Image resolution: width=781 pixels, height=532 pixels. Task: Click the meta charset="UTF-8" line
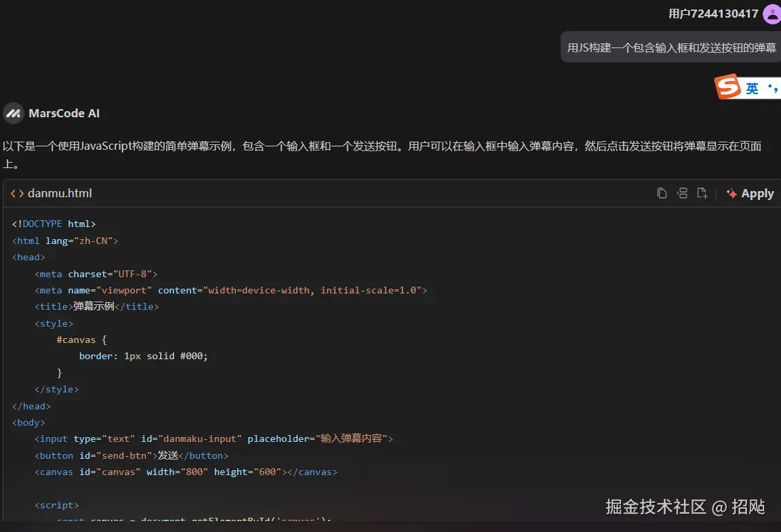(96, 274)
